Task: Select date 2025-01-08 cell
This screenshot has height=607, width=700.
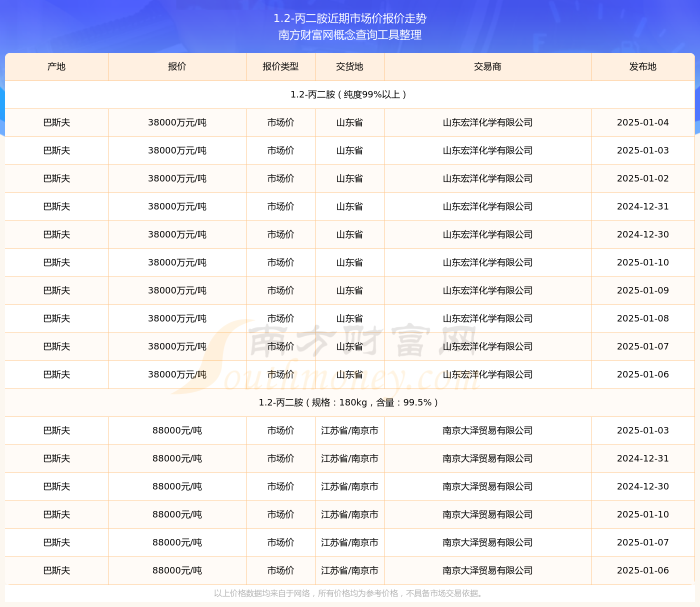Action: 643,318
